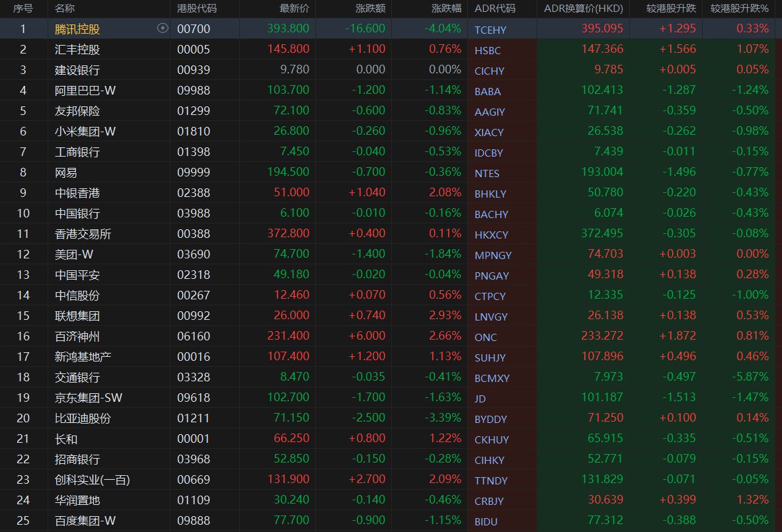The image size is (782, 532).
Task: Sort by the 涨跌额 column header
Action: 371,9
